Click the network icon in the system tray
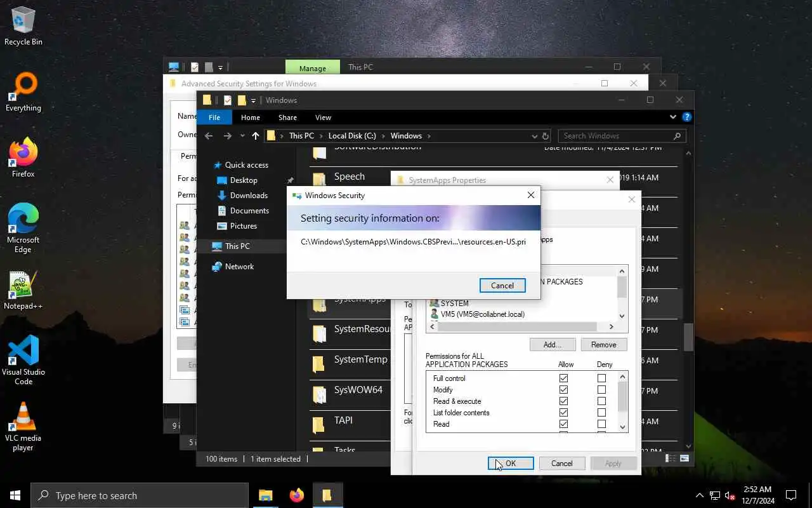Image resolution: width=812 pixels, height=508 pixels. [715, 495]
